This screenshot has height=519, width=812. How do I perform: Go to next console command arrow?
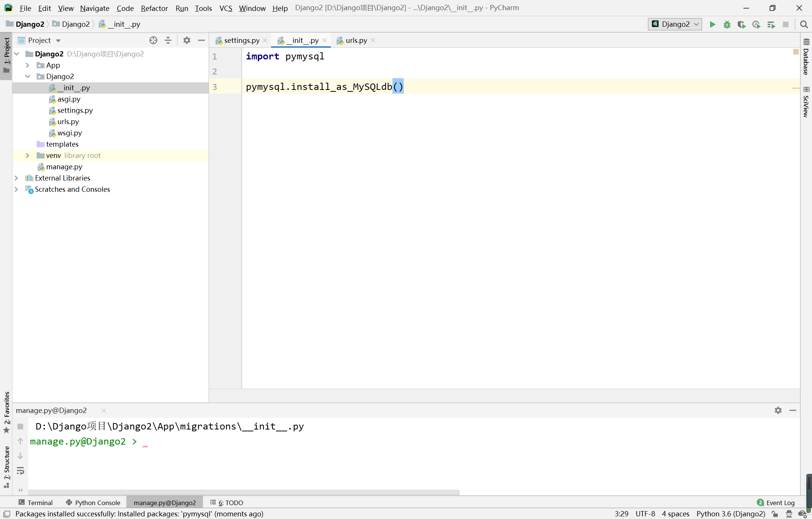20,456
